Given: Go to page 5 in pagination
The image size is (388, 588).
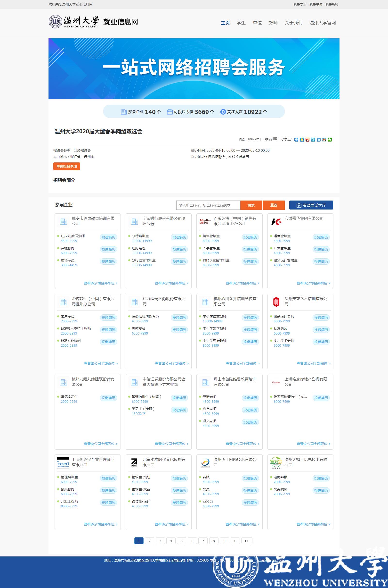Looking at the screenshot, I should 182,541.
